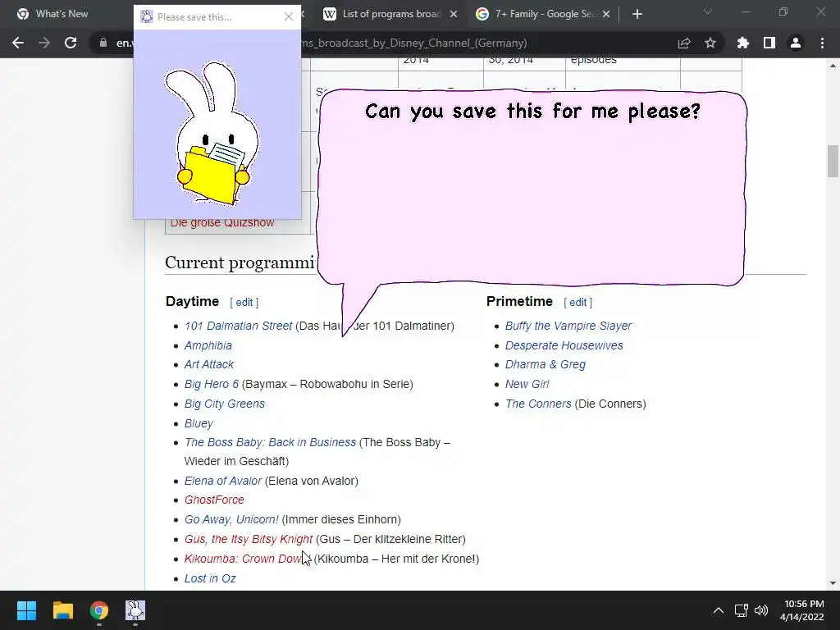Edit the Primetime section

tap(577, 302)
